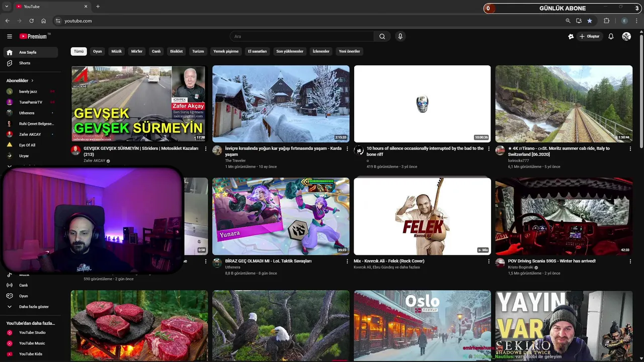
Task: Open the notifications bell
Action: [x=611, y=36]
